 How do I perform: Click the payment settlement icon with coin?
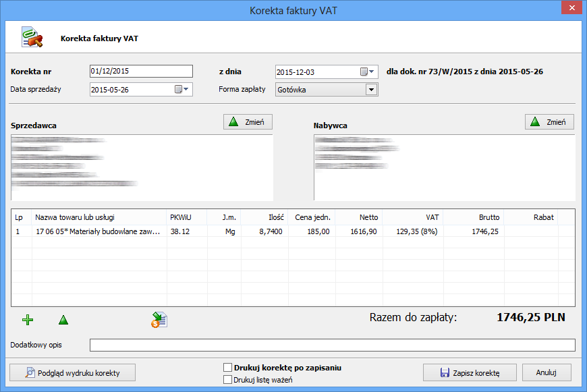tap(159, 320)
